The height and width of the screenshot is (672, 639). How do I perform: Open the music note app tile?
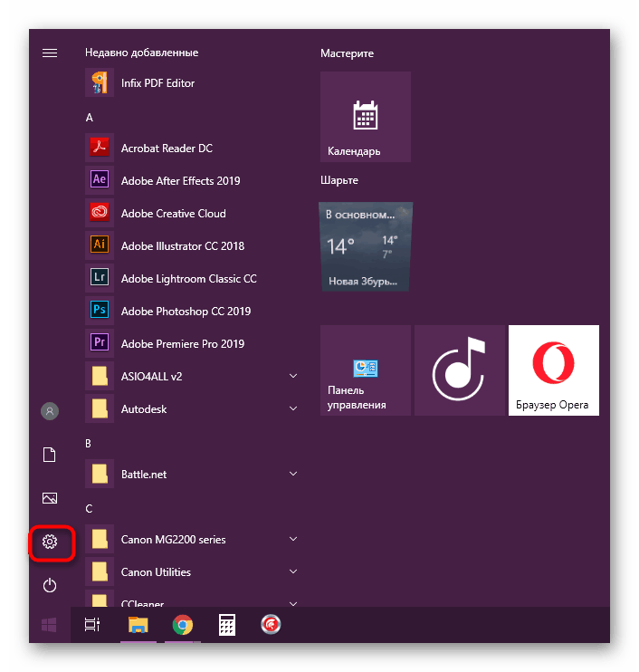pos(460,370)
